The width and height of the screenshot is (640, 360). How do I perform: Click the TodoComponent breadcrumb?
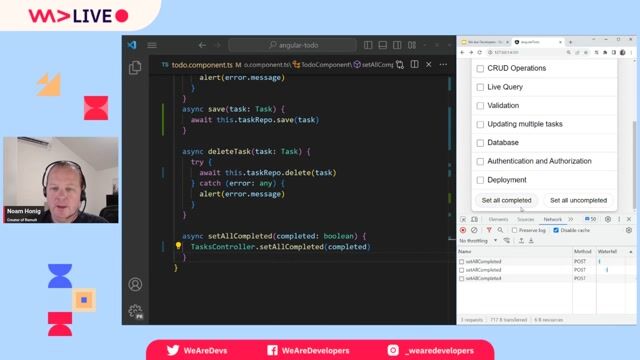point(322,65)
